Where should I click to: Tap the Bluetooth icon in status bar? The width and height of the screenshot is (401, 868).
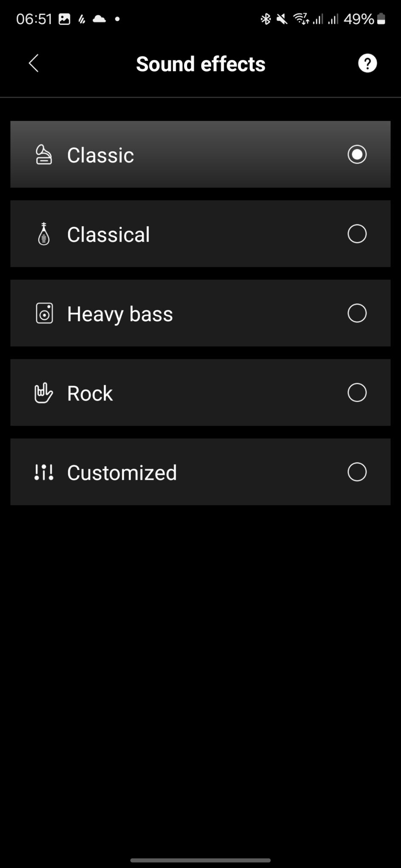click(x=266, y=19)
